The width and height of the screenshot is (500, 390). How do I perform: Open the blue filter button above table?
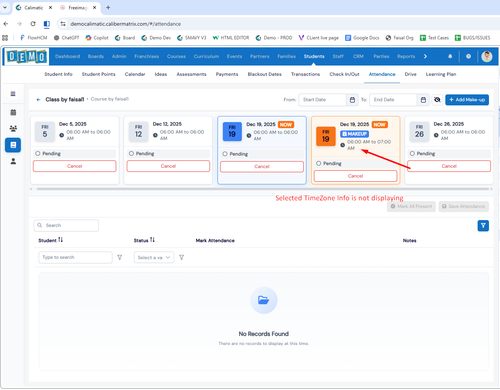click(x=483, y=226)
